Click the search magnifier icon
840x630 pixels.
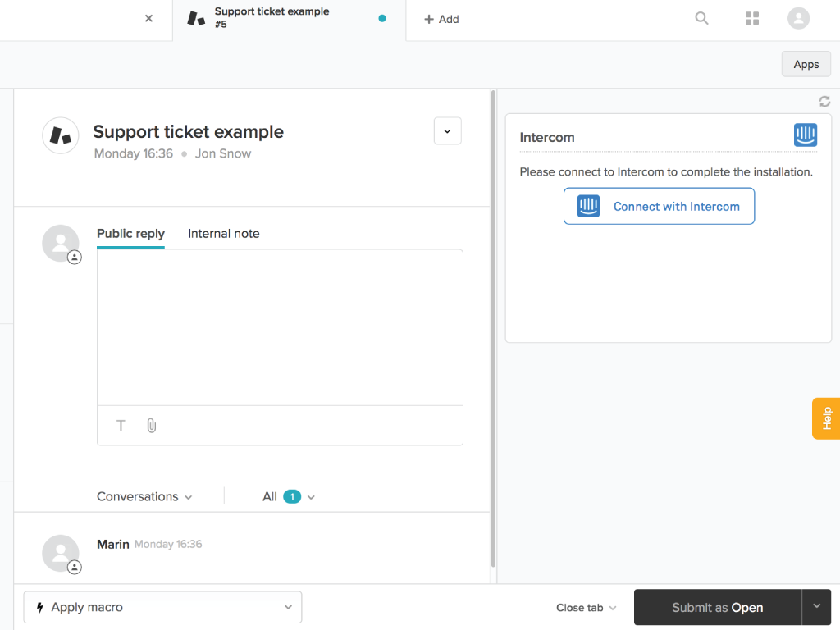[701, 18]
